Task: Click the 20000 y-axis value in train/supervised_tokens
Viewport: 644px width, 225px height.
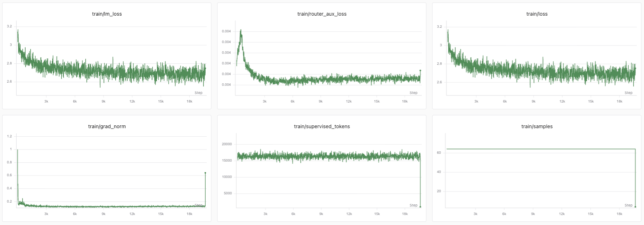Action: (x=227, y=144)
